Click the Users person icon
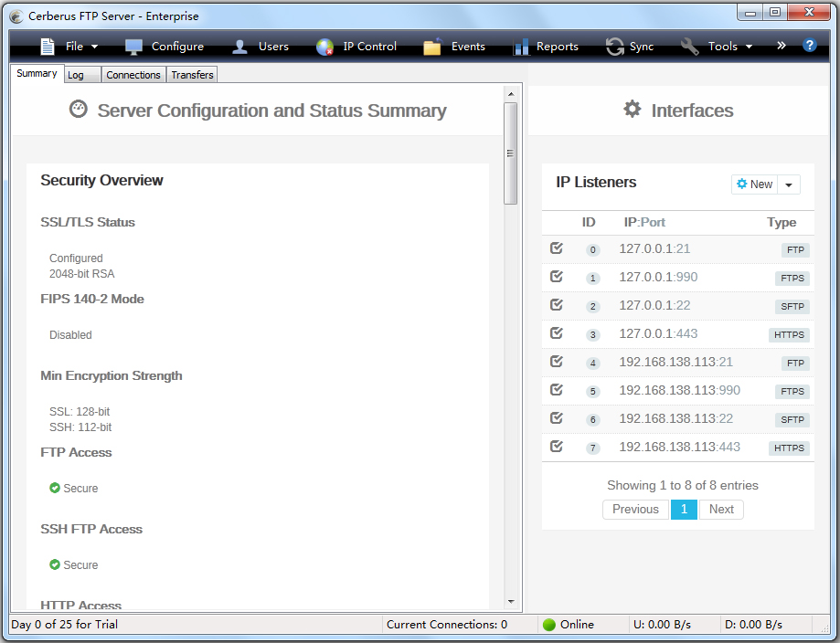This screenshot has width=840, height=643. tap(240, 47)
